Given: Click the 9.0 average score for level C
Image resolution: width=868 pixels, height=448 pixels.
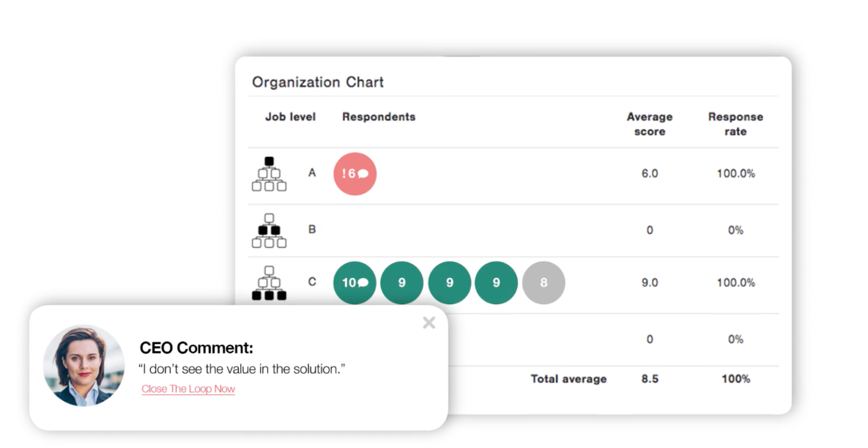Looking at the screenshot, I should click(649, 283).
